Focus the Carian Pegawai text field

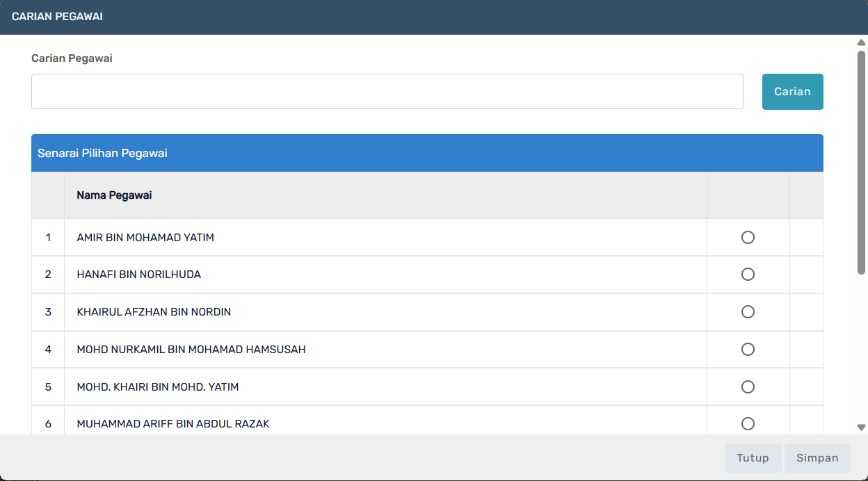387,92
